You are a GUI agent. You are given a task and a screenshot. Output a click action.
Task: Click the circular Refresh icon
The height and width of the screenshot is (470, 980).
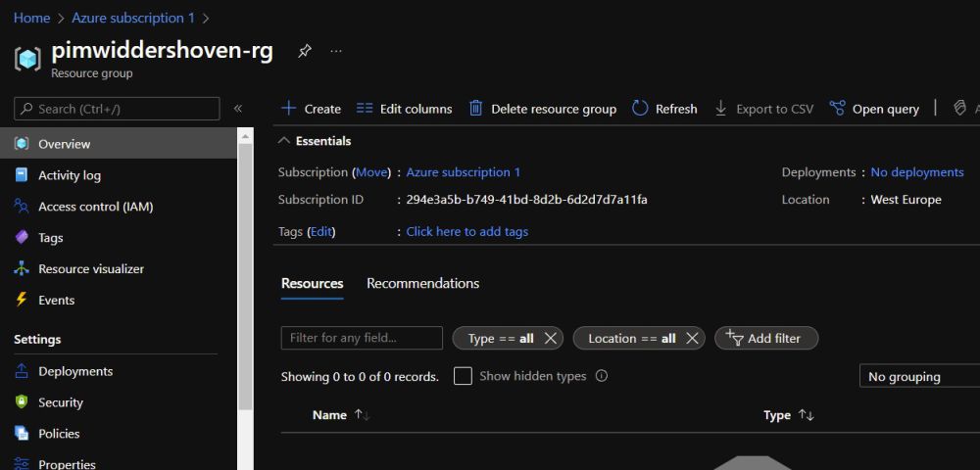tap(640, 108)
